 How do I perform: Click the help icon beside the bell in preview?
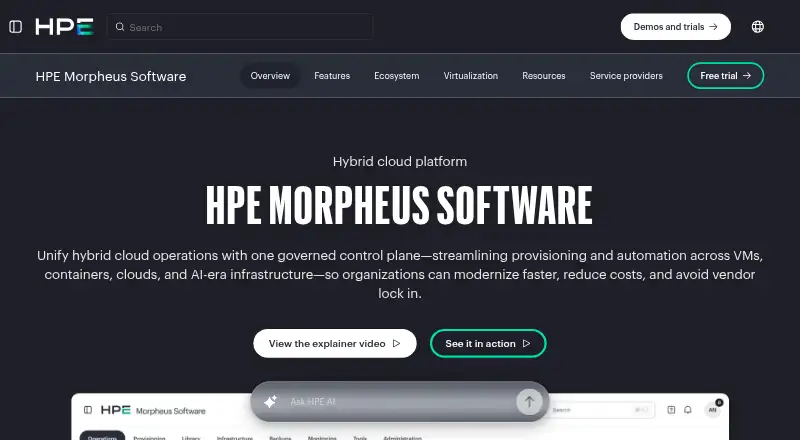[x=671, y=410]
